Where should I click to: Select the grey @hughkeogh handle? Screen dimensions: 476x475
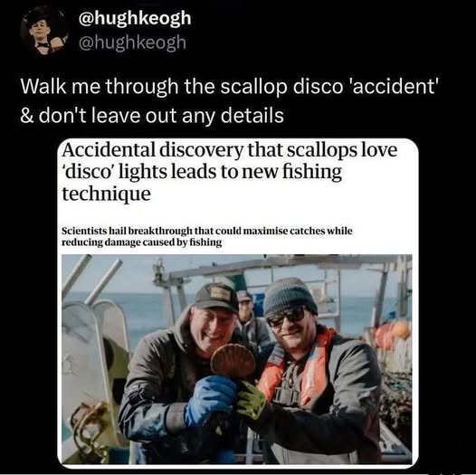(x=132, y=43)
